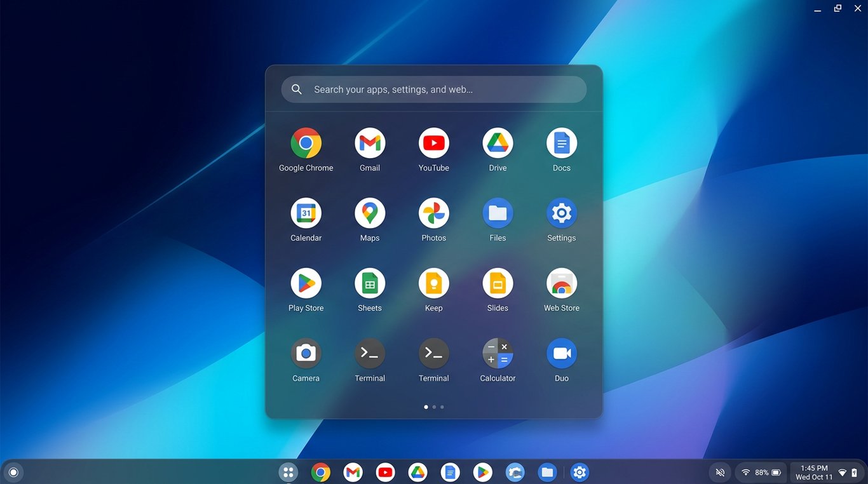Image resolution: width=868 pixels, height=484 pixels.
Task: Start Google Slides
Action: (x=498, y=283)
